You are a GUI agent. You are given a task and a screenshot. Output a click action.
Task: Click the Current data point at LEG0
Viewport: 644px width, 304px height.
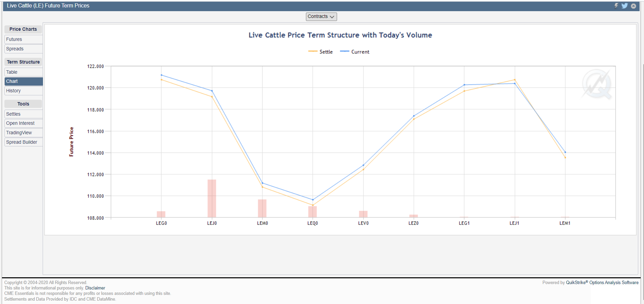point(161,75)
